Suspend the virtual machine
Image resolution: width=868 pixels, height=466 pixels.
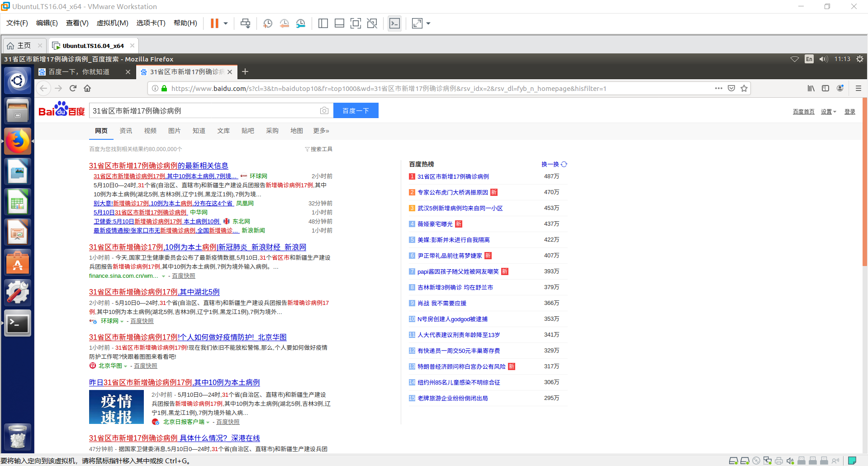214,23
